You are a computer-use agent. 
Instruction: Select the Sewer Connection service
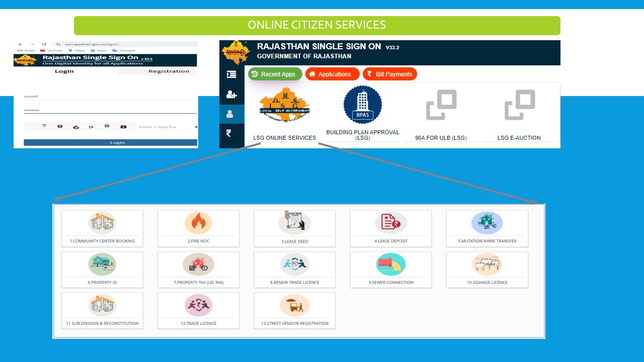pyautogui.click(x=390, y=270)
